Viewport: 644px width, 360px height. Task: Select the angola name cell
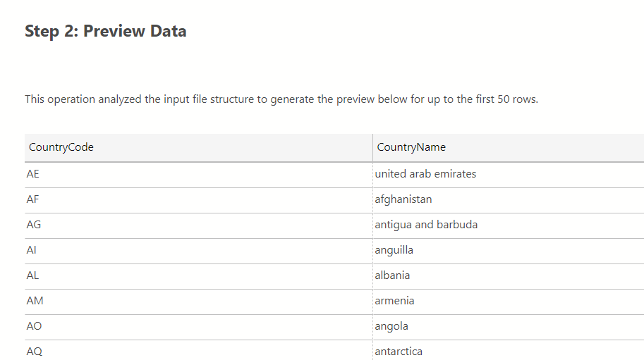391,326
